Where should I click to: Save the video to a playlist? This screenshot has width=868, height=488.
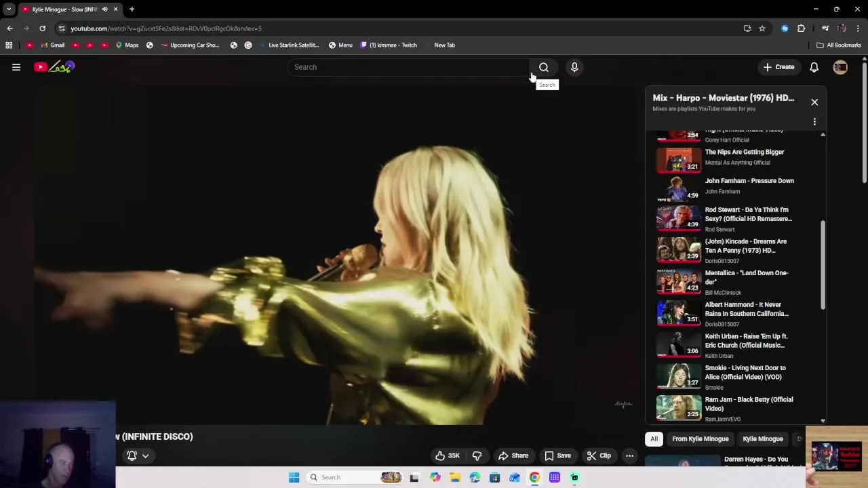click(x=557, y=455)
